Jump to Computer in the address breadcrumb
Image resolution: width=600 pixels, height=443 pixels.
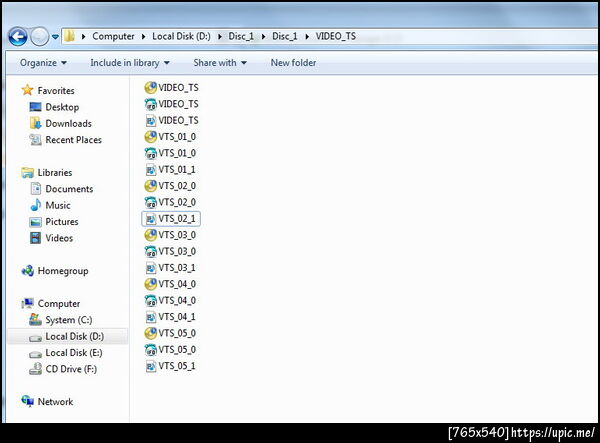113,36
